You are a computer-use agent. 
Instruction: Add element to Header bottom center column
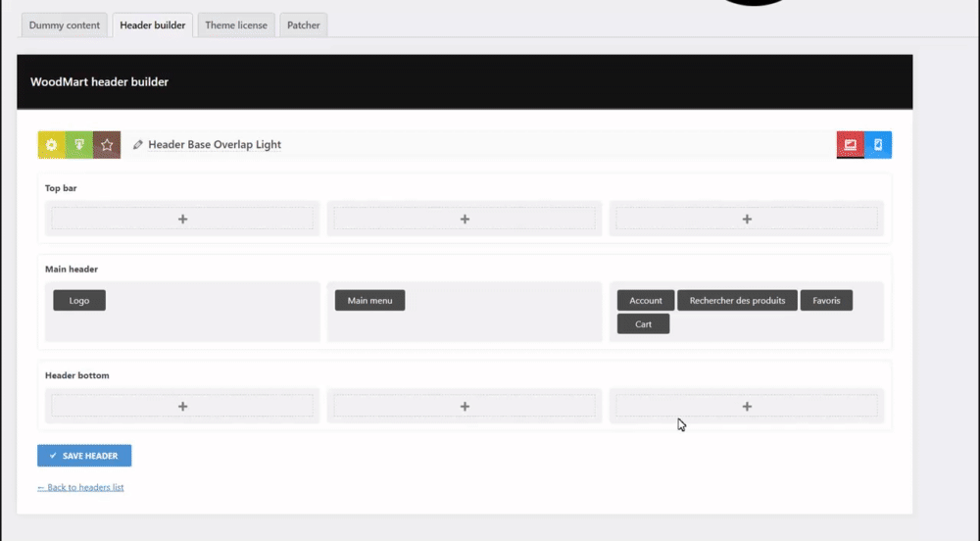click(465, 406)
